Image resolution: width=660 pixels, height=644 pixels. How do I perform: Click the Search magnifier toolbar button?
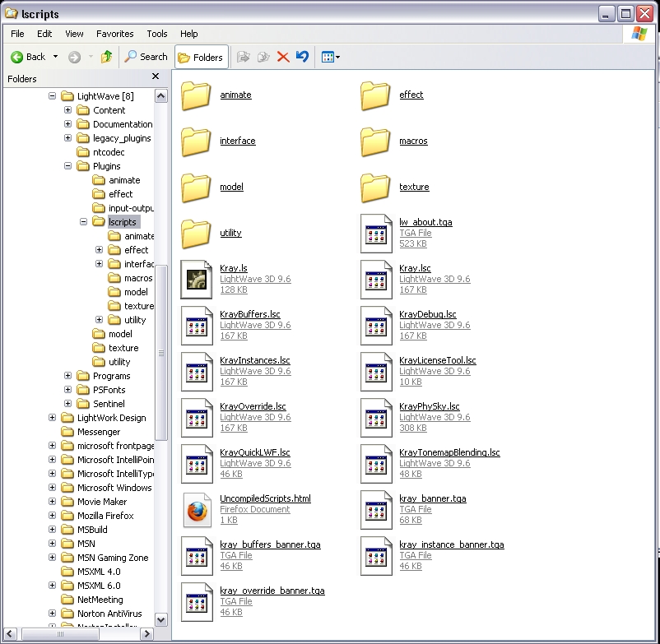(x=146, y=57)
